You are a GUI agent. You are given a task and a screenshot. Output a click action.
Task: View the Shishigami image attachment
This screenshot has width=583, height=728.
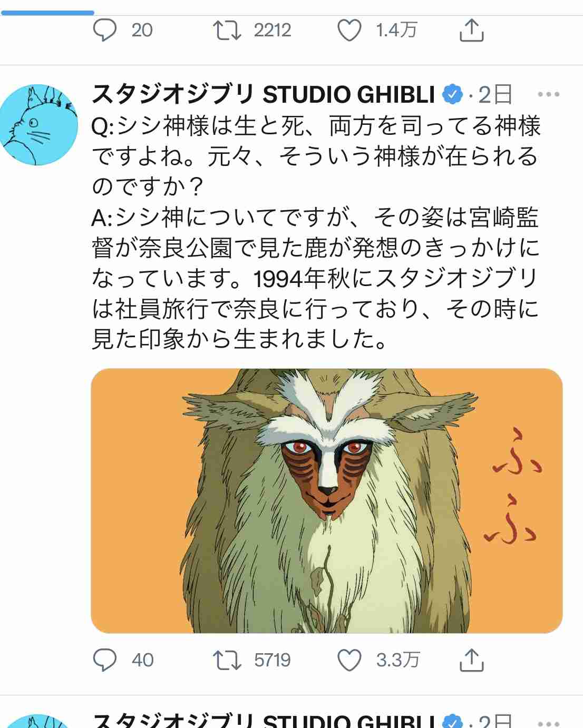pyautogui.click(x=327, y=500)
